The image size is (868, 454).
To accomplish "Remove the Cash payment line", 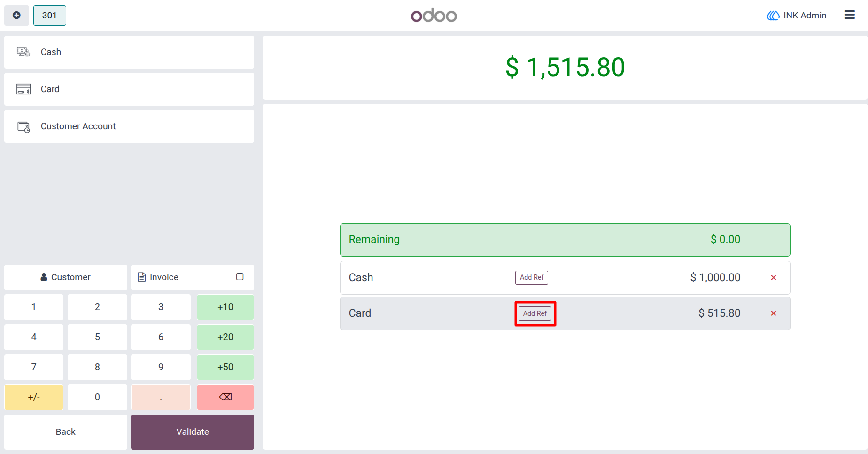I will (773, 278).
